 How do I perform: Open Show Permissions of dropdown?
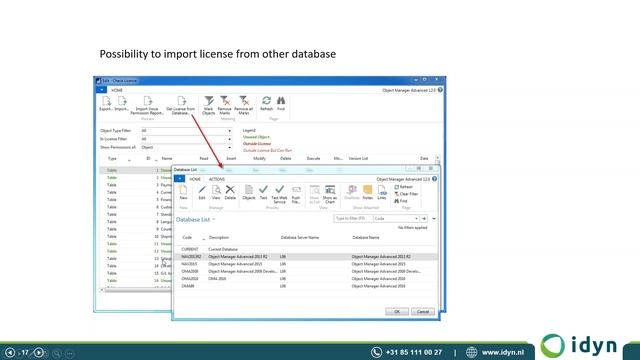[229, 147]
